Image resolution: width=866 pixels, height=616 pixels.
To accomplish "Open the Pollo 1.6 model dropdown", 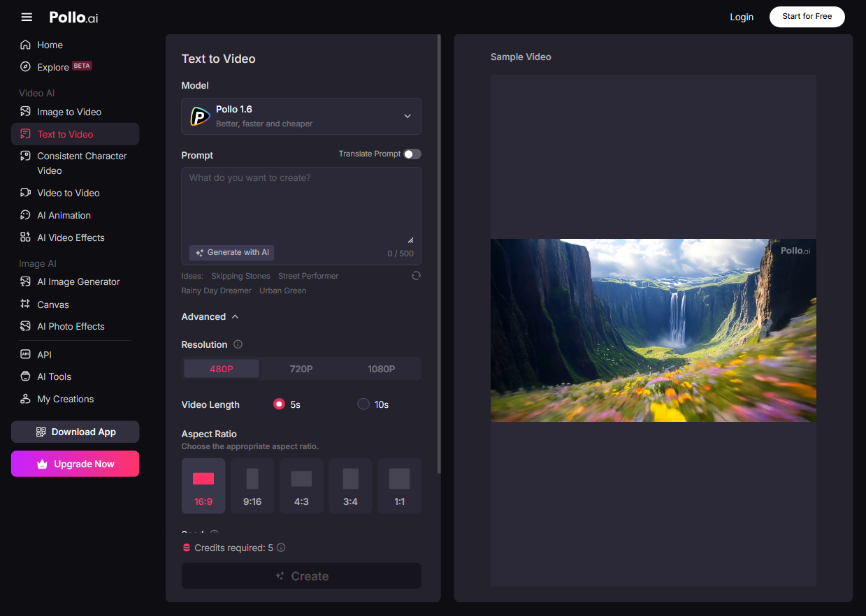I will [x=301, y=116].
